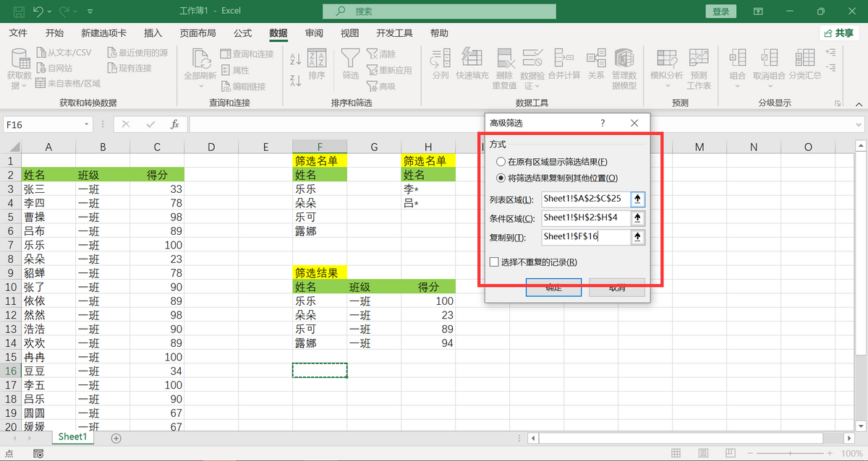Viewport: 868px width, 461px height.
Task: Click the 合并计算 consolidate icon
Action: pos(563,64)
